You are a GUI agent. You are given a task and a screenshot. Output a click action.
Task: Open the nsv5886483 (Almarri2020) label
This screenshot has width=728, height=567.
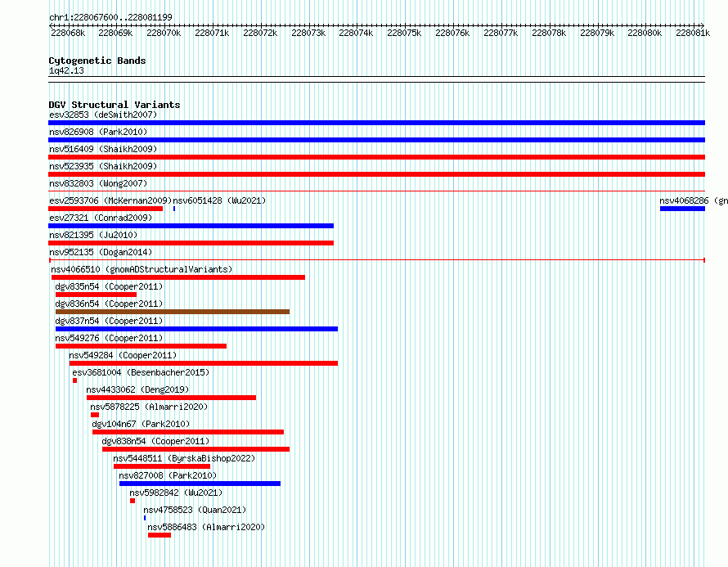pos(206,527)
